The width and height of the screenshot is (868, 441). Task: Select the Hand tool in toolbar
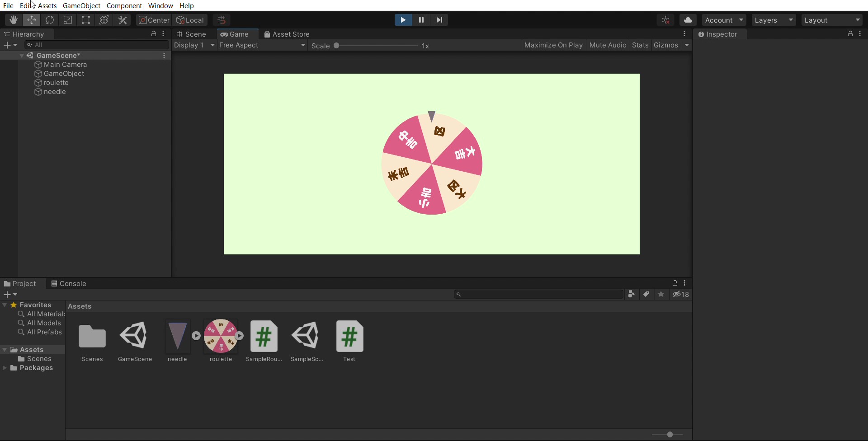(14, 20)
